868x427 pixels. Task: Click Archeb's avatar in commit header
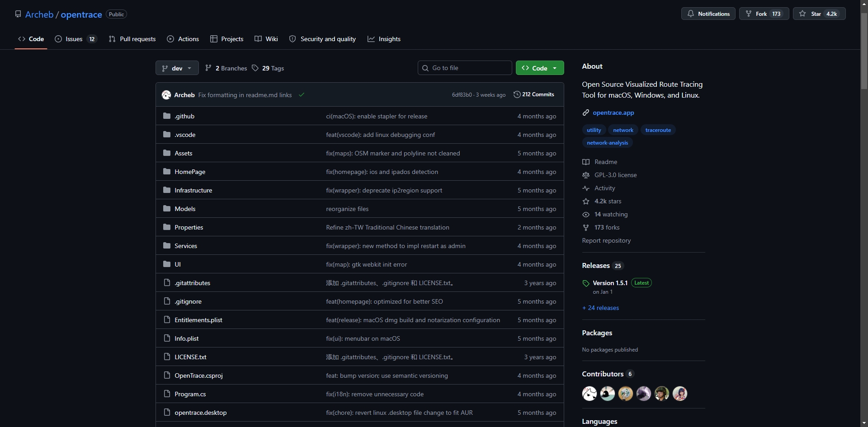coord(166,95)
